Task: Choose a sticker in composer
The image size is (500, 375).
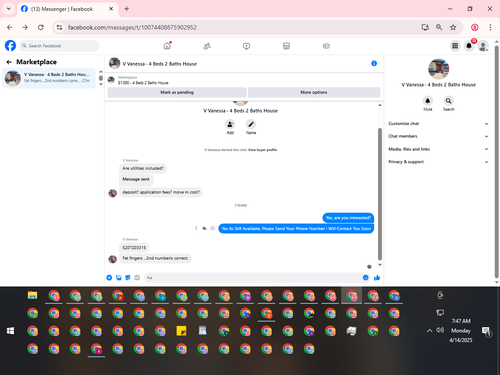Action: coord(128,278)
